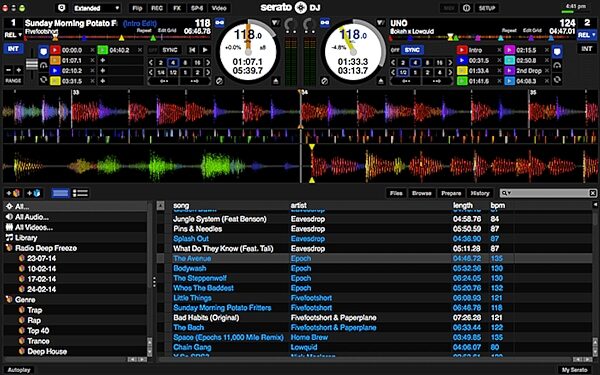The width and height of the screenshot is (600, 375).
Task: Trigger blue cue point 02:10.2 on deck 1
Action: pos(55,71)
